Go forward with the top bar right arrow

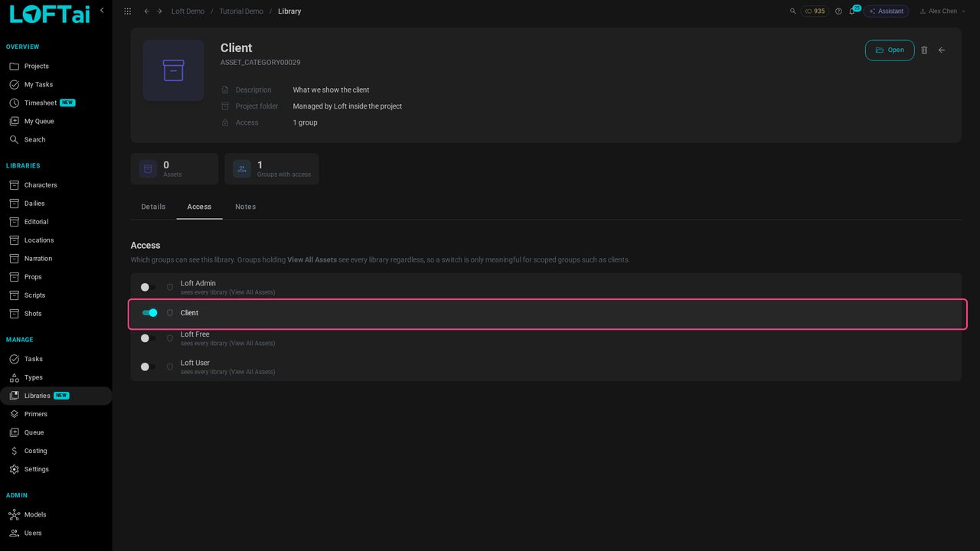159,11
